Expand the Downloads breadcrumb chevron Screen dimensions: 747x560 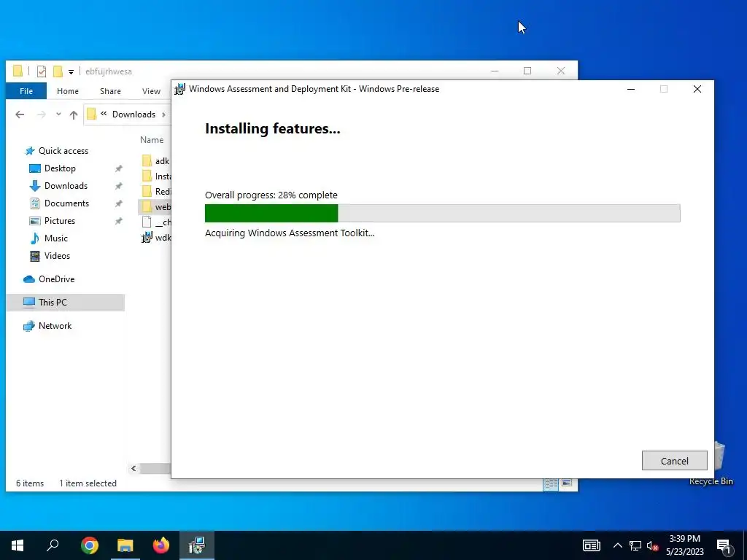click(x=163, y=114)
